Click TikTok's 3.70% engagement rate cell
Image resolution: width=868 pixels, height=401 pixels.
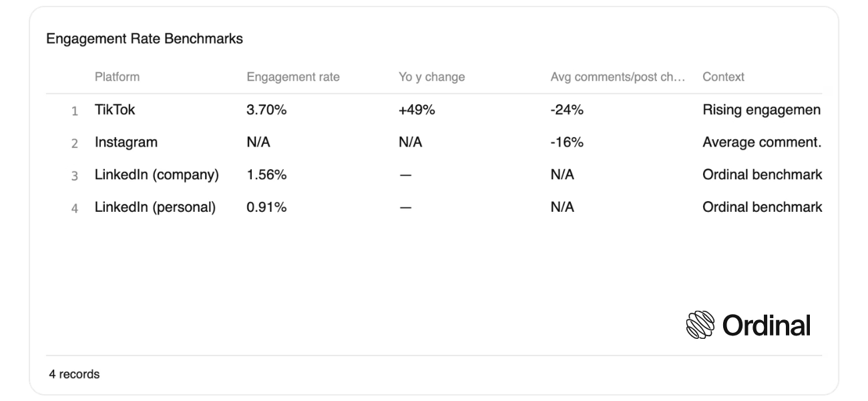266,110
